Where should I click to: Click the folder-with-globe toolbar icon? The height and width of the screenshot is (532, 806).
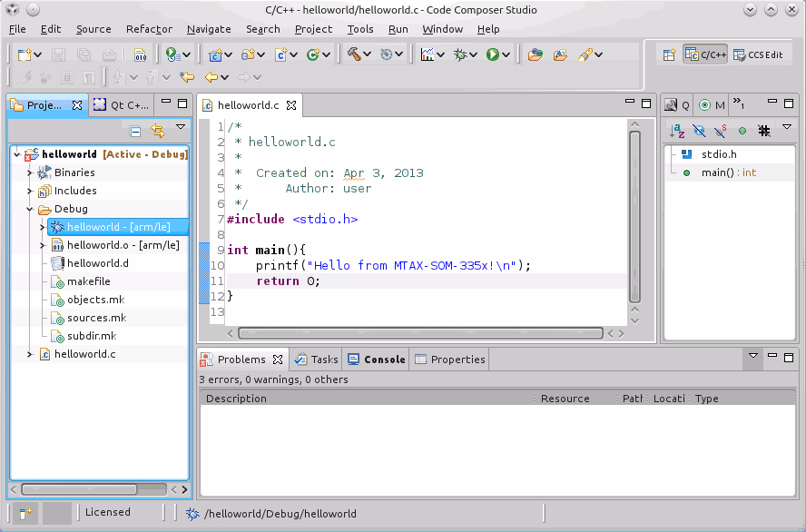pos(536,54)
